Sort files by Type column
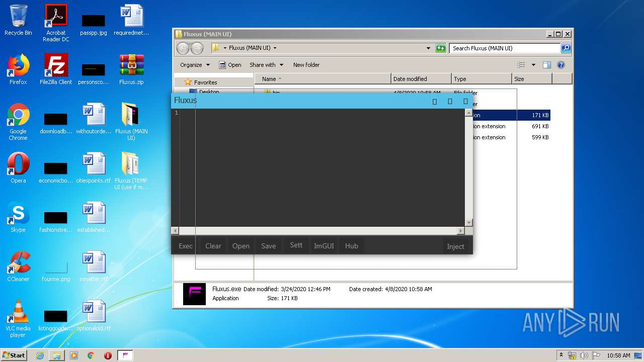This screenshot has height=362, width=644. pos(481,79)
